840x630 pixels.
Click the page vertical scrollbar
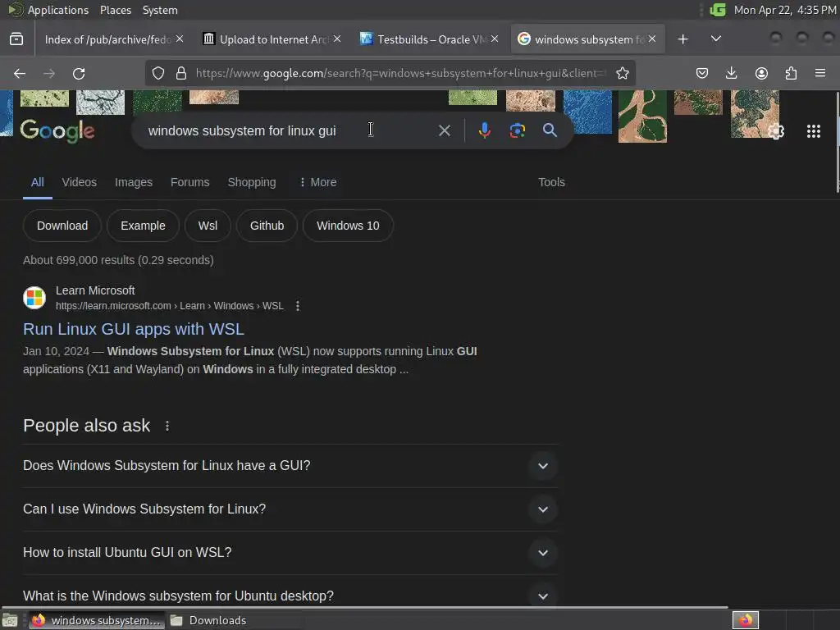click(x=838, y=142)
